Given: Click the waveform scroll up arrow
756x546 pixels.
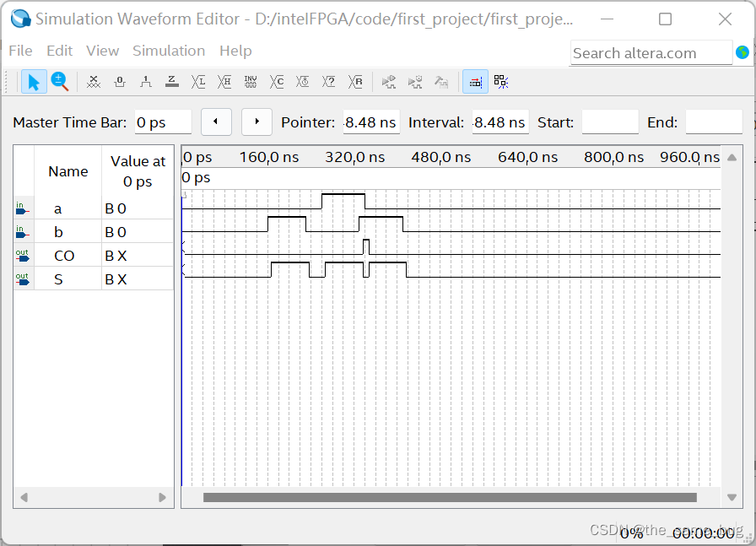Looking at the screenshot, I should [x=732, y=157].
